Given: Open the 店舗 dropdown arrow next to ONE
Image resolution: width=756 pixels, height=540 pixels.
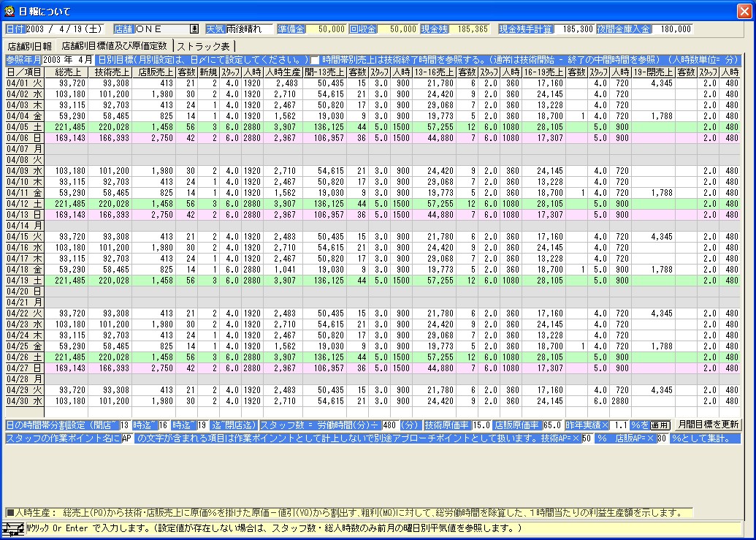Looking at the screenshot, I should [194, 29].
